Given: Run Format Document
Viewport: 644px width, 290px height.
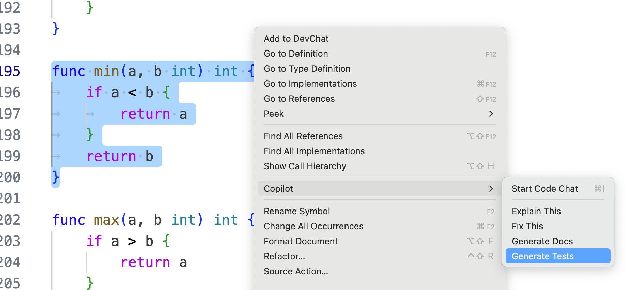Looking at the screenshot, I should pyautogui.click(x=301, y=241).
